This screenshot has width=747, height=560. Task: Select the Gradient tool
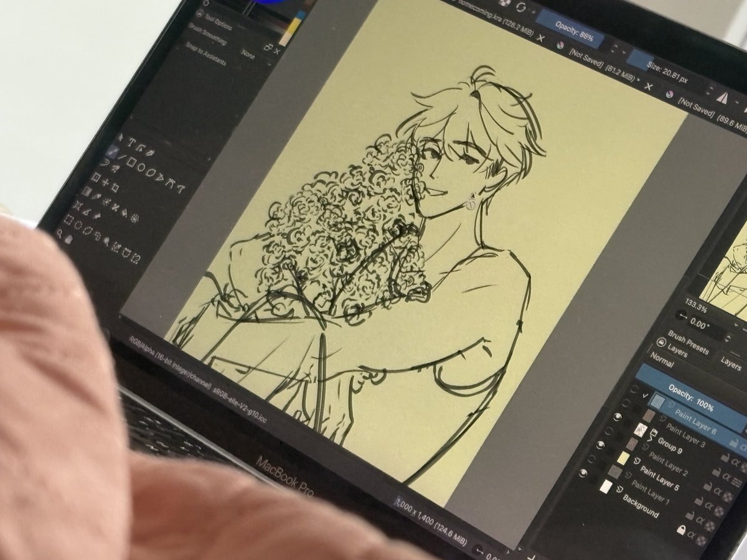click(87, 191)
